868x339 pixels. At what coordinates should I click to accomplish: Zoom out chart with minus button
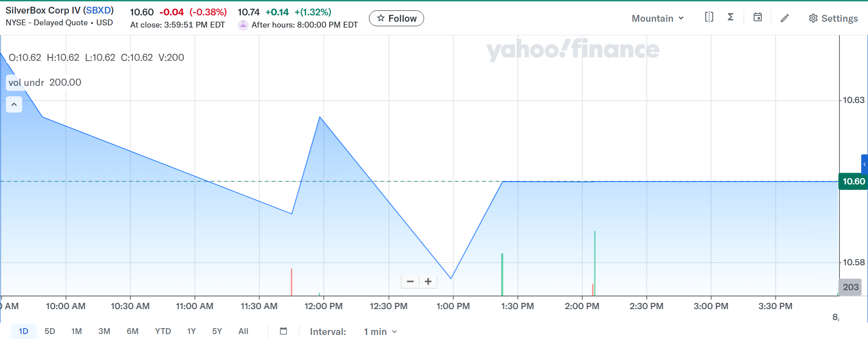(410, 282)
